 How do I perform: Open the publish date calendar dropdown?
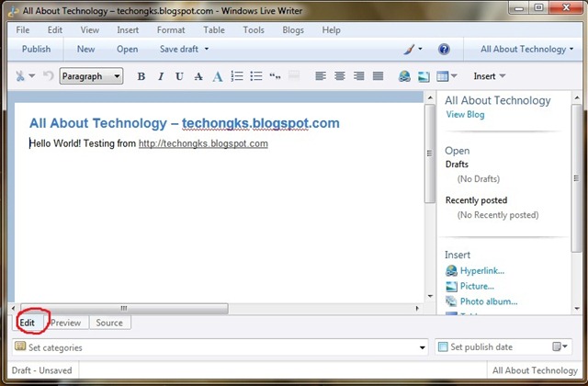tap(560, 346)
